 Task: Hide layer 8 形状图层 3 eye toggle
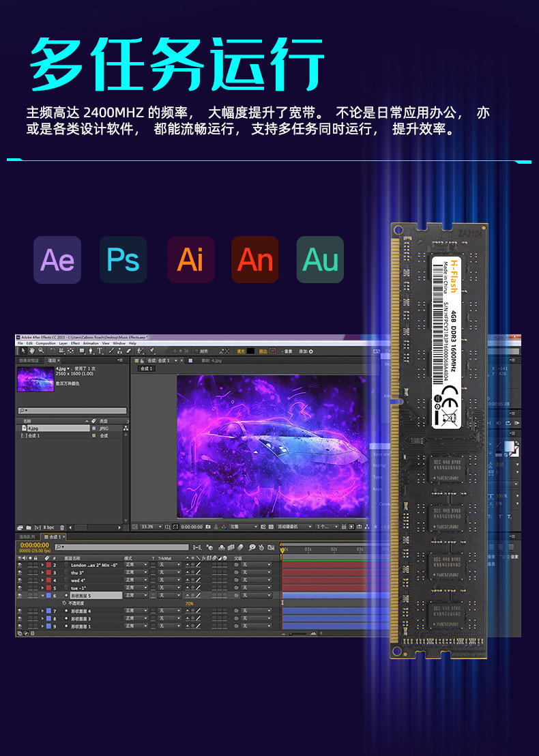pyautogui.click(x=20, y=618)
